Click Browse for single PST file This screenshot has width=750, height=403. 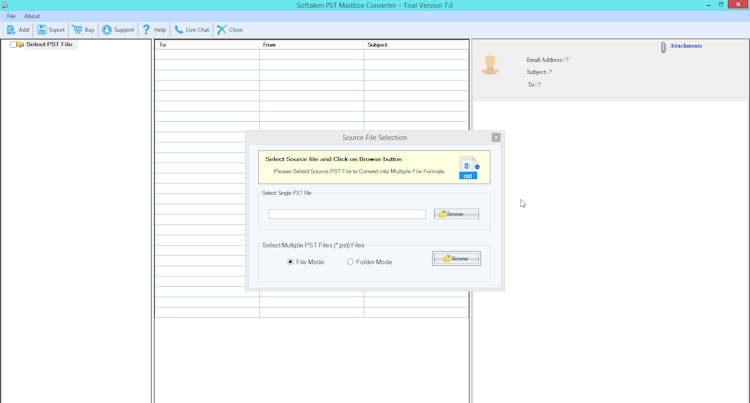coord(456,214)
